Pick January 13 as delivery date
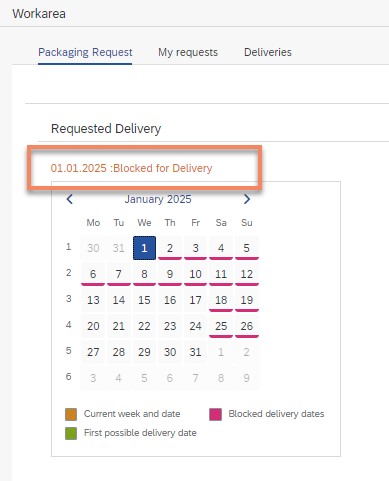This screenshot has height=481, width=389. [93, 300]
